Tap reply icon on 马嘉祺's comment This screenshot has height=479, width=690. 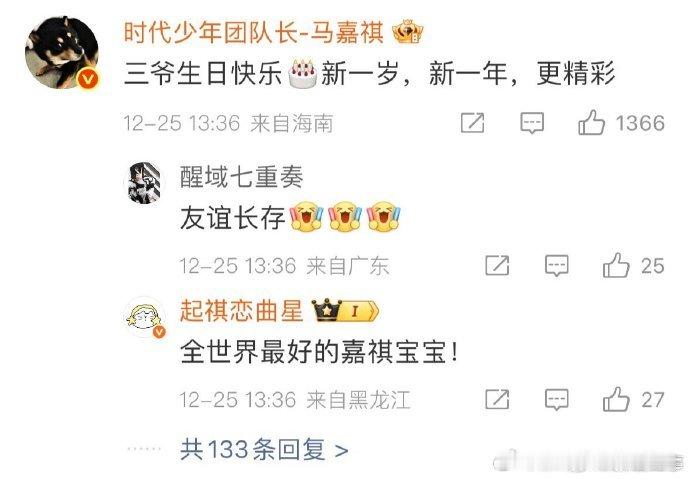532,123
